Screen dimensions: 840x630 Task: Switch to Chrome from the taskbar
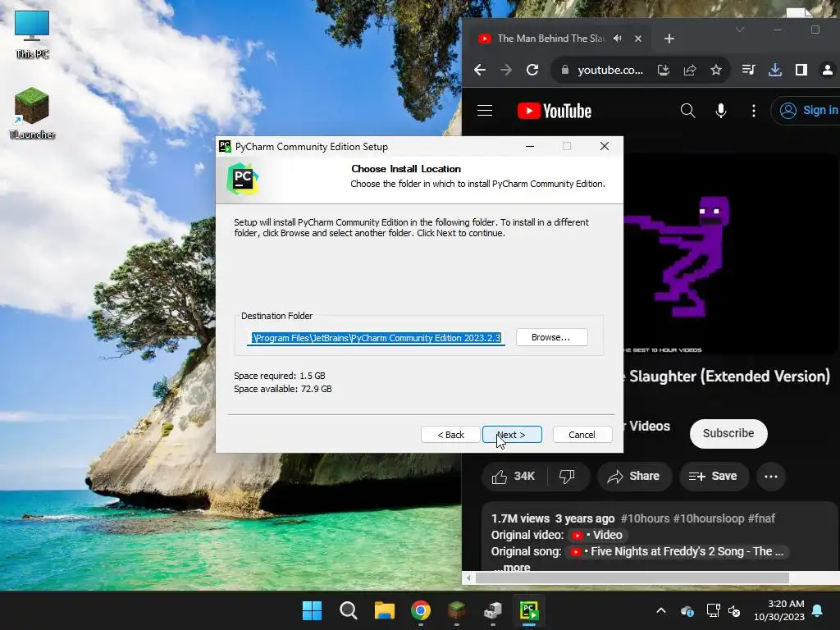pyautogui.click(x=421, y=610)
